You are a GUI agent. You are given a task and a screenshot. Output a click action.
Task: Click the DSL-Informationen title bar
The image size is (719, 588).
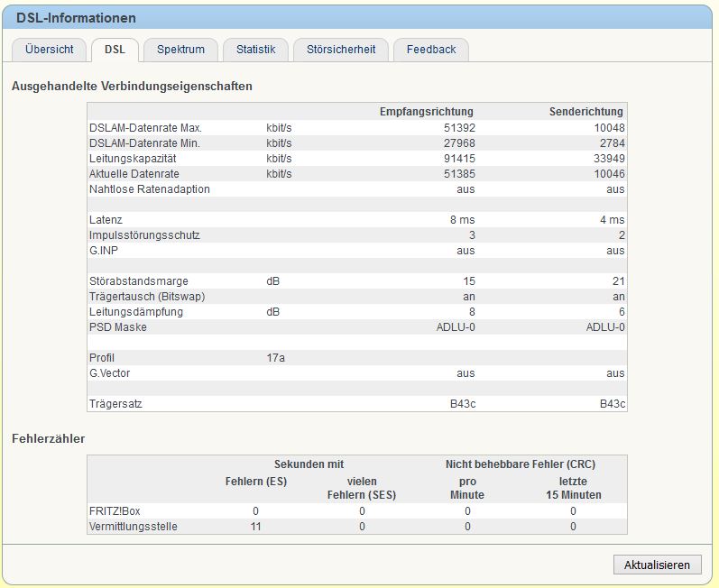(x=357, y=18)
